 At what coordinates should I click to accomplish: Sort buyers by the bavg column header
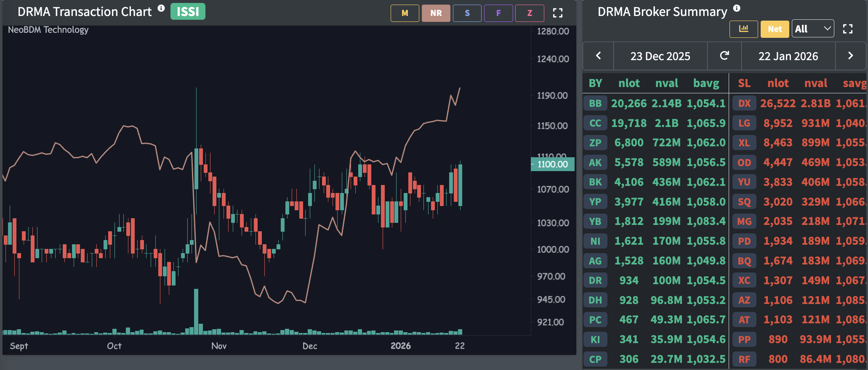[706, 83]
